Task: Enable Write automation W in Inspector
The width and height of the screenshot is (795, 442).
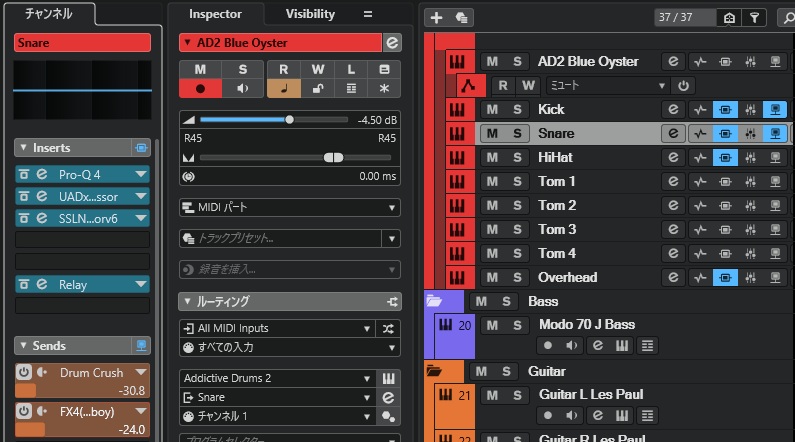Action: pyautogui.click(x=318, y=69)
